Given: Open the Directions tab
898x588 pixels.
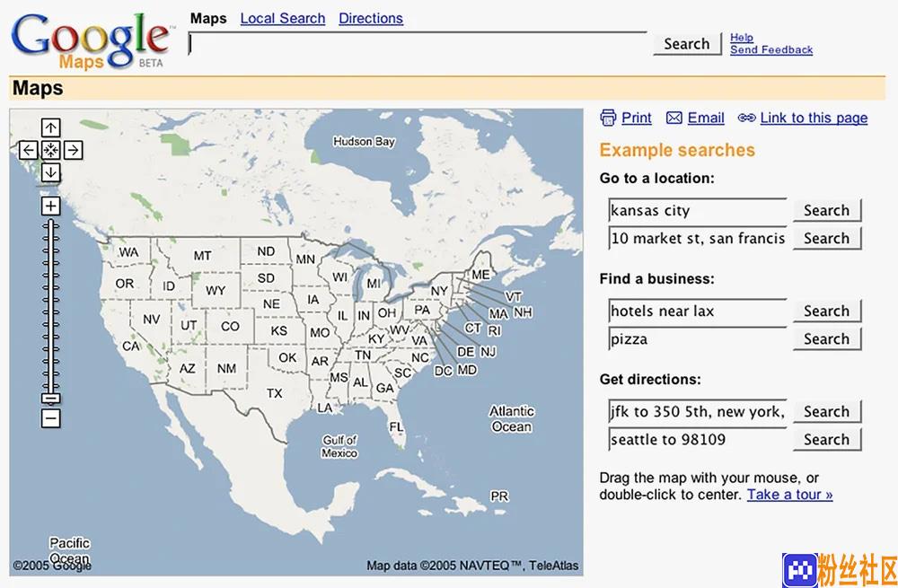Looking at the screenshot, I should [371, 18].
